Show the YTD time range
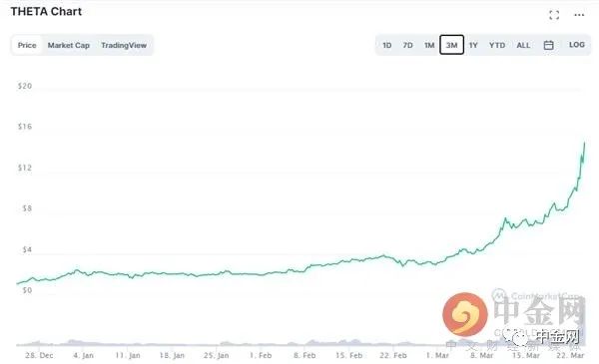 497,45
